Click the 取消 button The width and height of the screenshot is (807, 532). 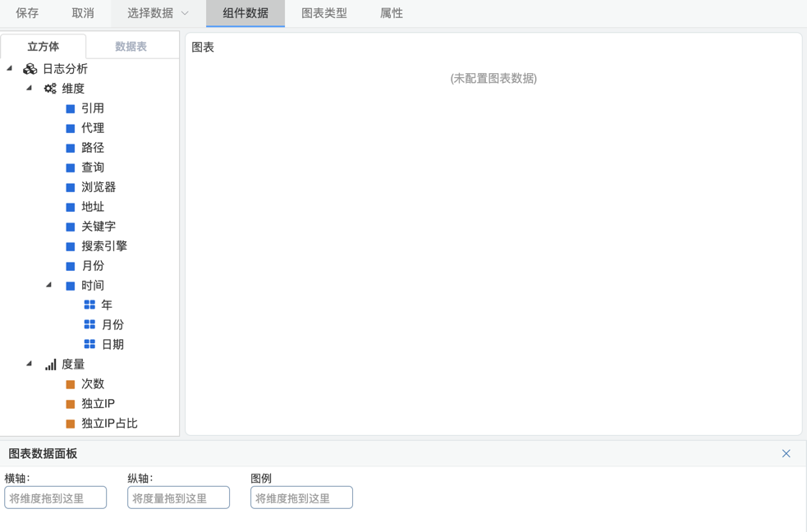pyautogui.click(x=83, y=13)
